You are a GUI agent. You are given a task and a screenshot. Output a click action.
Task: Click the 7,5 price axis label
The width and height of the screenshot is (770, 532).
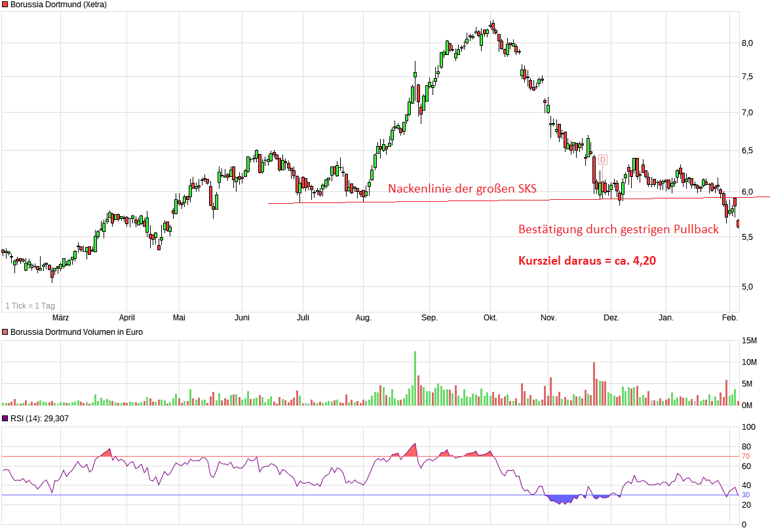pyautogui.click(x=747, y=77)
